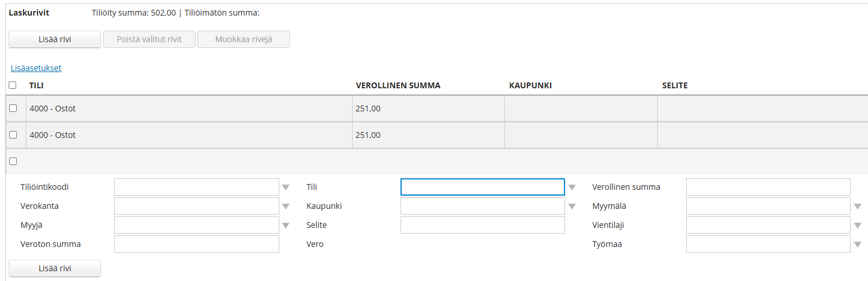Click the bottom Lisää rivi button
The image size is (868, 281).
pos(55,268)
